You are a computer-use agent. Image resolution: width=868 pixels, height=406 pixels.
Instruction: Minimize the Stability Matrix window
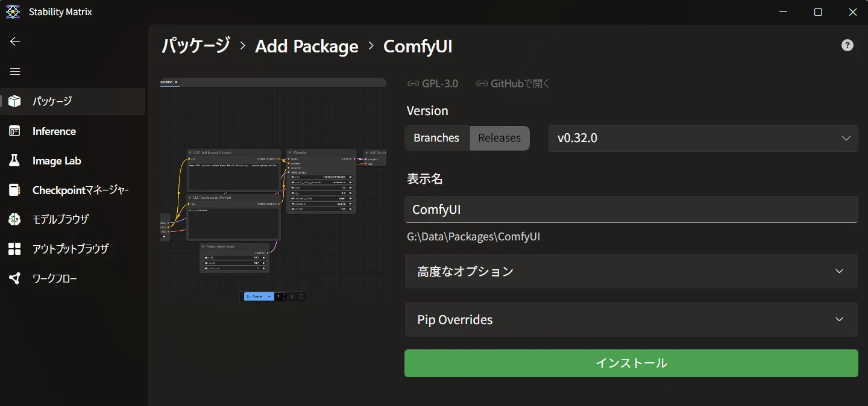[784, 12]
